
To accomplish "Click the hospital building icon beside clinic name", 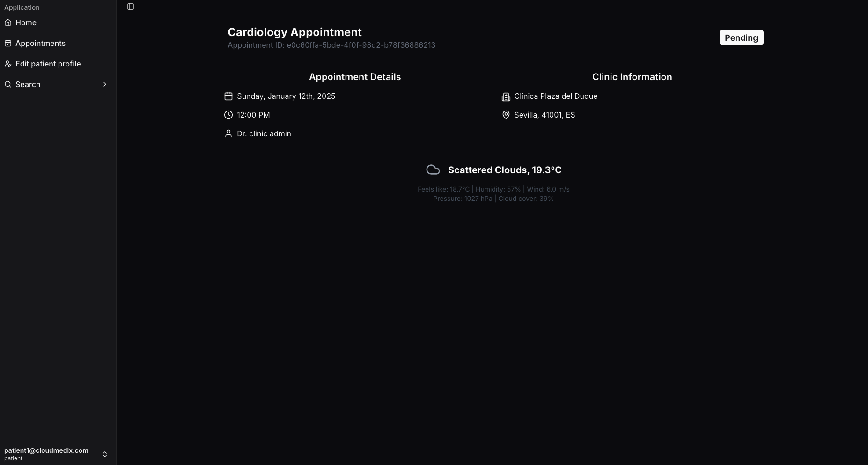I will (x=506, y=96).
